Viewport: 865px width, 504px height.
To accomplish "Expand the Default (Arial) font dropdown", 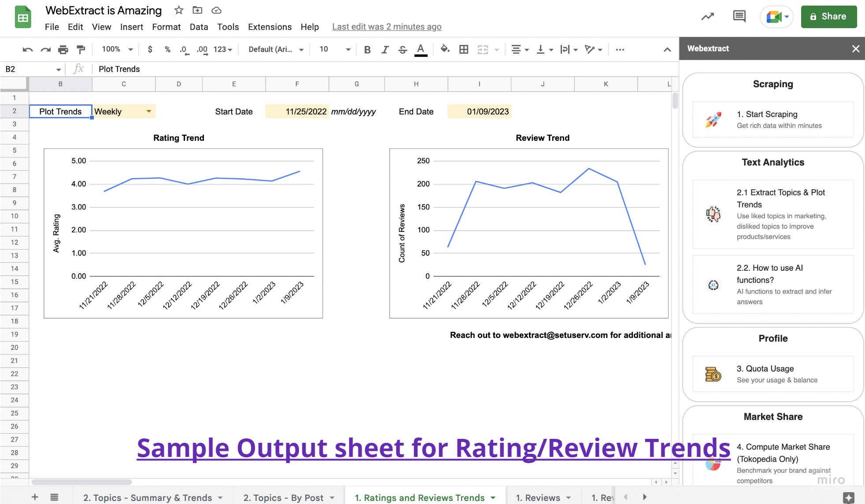I will click(276, 49).
